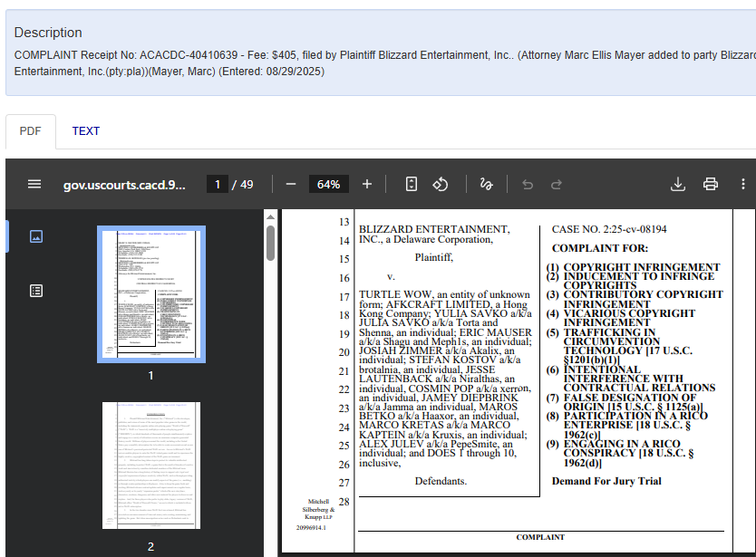The height and width of the screenshot is (557, 756).
Task: Click the COMPLAINT FOR: heading
Action: pyautogui.click(x=600, y=248)
